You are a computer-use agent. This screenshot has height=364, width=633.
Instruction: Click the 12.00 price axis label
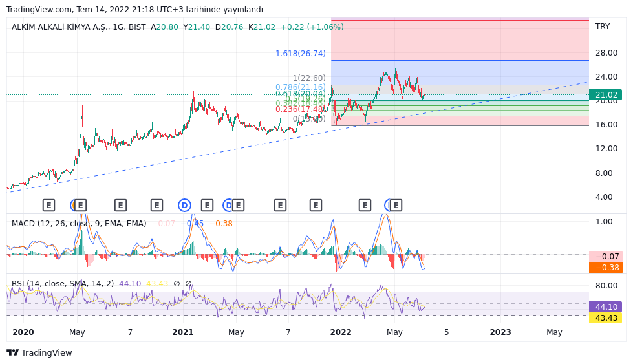pos(606,149)
